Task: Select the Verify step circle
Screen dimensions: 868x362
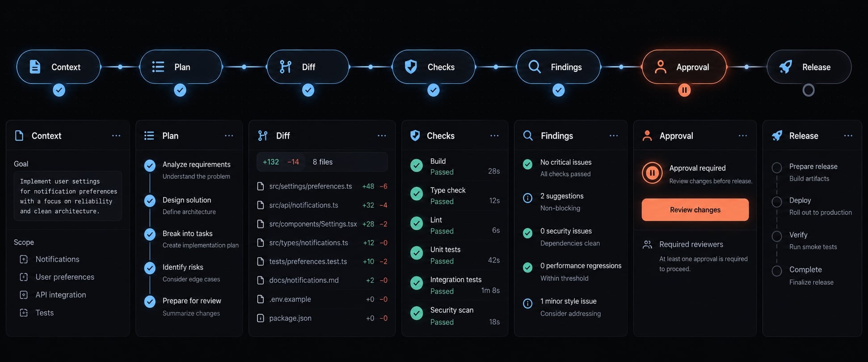Action: [777, 236]
